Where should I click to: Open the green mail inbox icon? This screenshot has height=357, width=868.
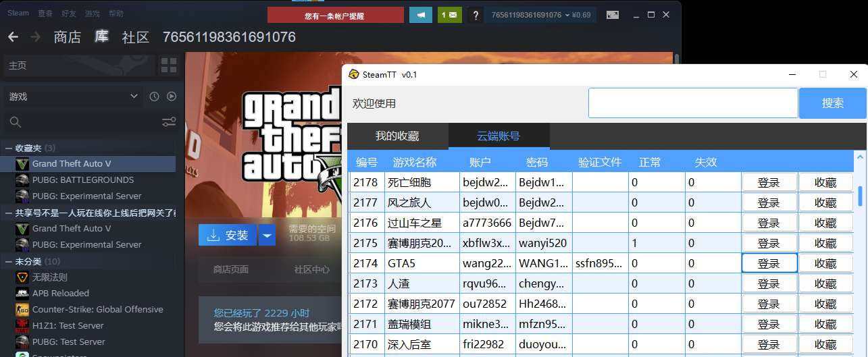click(449, 15)
